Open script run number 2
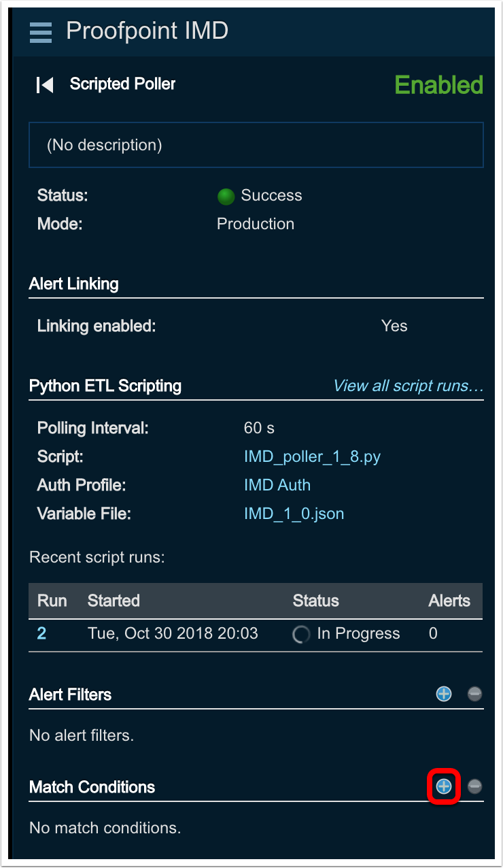 pos(41,633)
